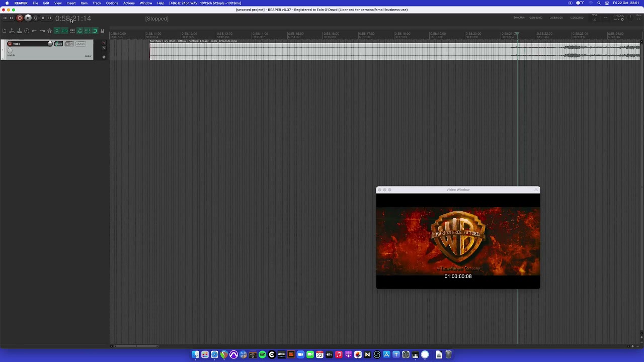Toggle envelope points move with items
644x362 pixels.
(x=79, y=31)
